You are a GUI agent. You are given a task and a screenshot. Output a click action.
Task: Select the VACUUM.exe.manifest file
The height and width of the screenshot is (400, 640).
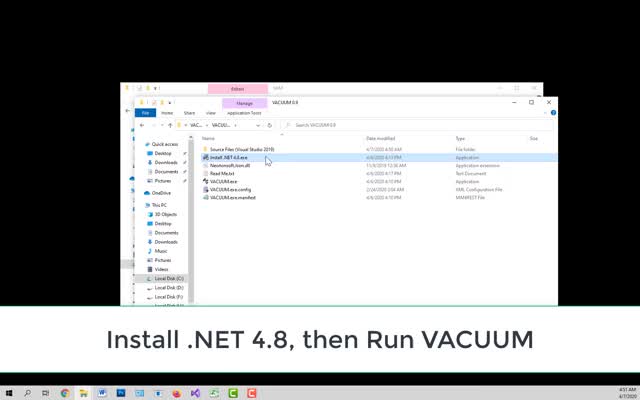coord(233,198)
